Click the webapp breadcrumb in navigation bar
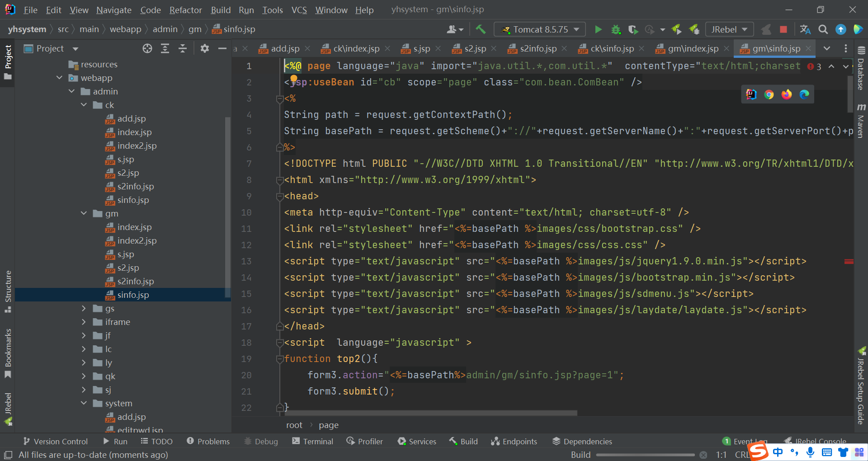The height and width of the screenshot is (461, 868). 125,29
